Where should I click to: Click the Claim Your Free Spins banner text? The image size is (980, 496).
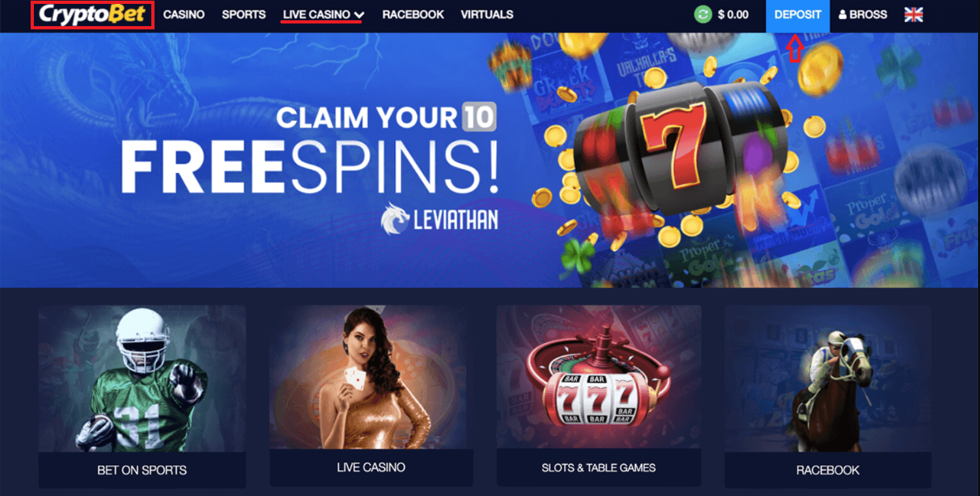(x=310, y=150)
